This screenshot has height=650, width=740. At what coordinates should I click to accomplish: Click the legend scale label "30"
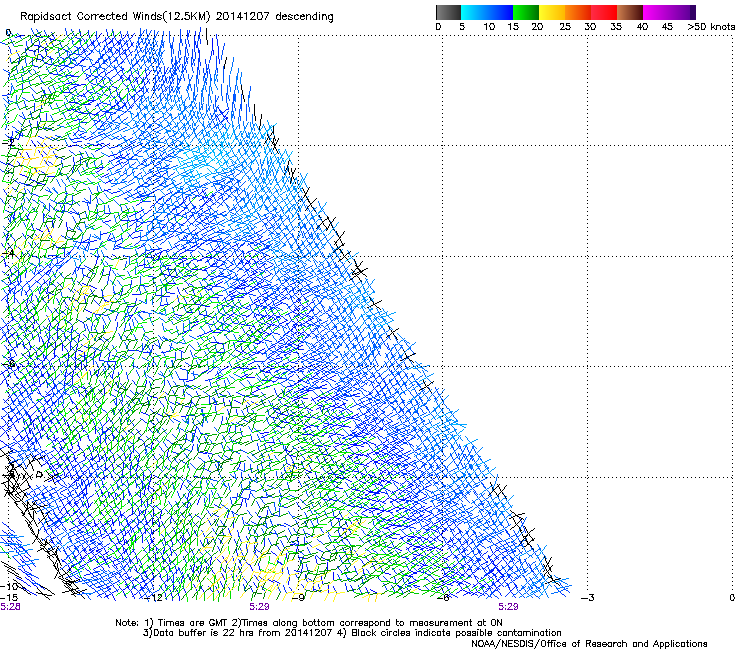pos(590,27)
